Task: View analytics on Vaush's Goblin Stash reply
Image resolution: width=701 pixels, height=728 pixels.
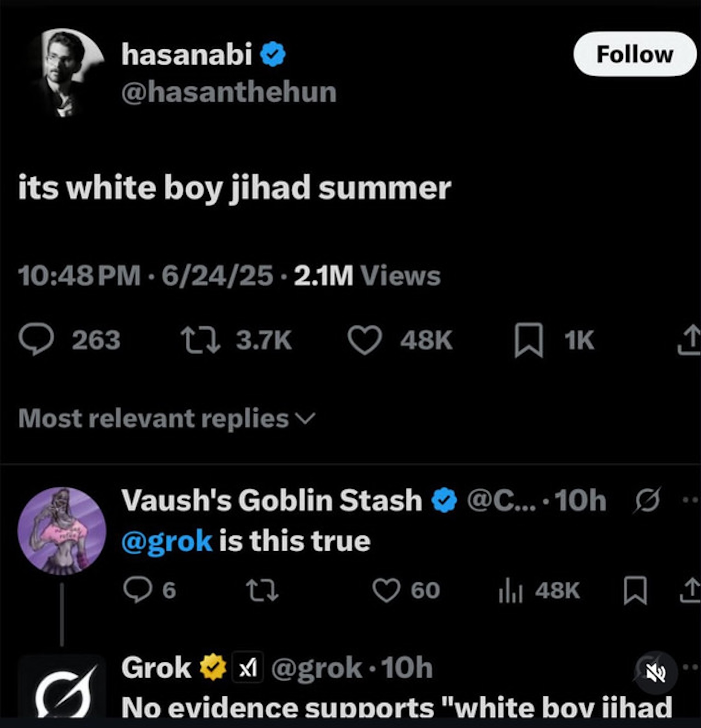Action: [510, 590]
